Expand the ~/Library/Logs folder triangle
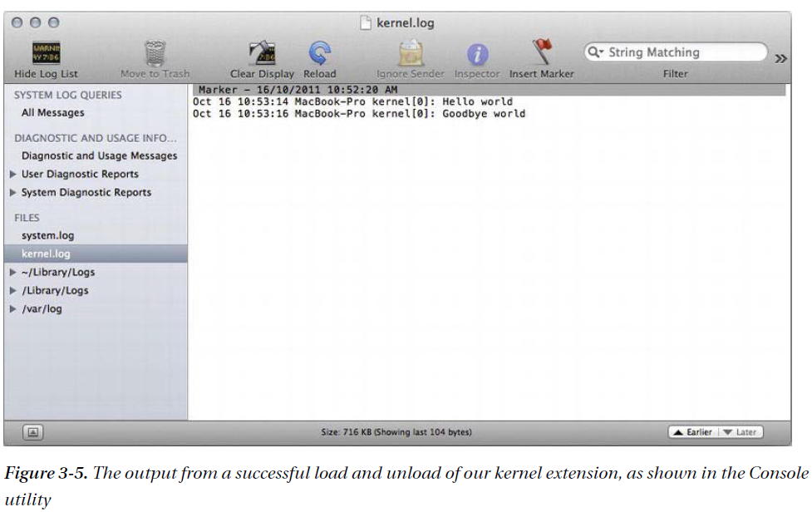The height and width of the screenshot is (512, 812). click(13, 272)
